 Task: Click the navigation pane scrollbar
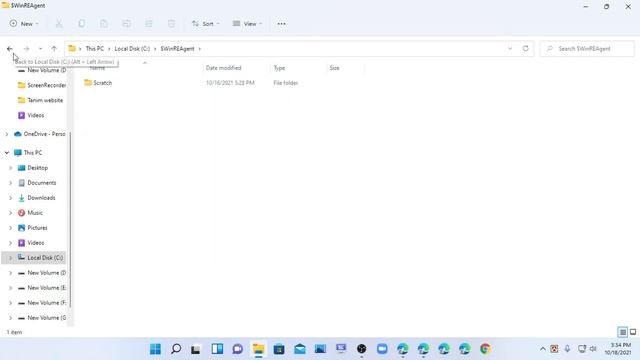pyautogui.click(x=70, y=220)
